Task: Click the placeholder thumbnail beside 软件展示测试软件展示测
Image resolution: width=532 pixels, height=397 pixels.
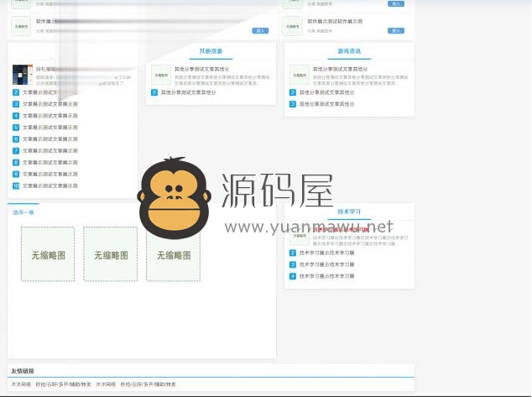Action: (293, 26)
